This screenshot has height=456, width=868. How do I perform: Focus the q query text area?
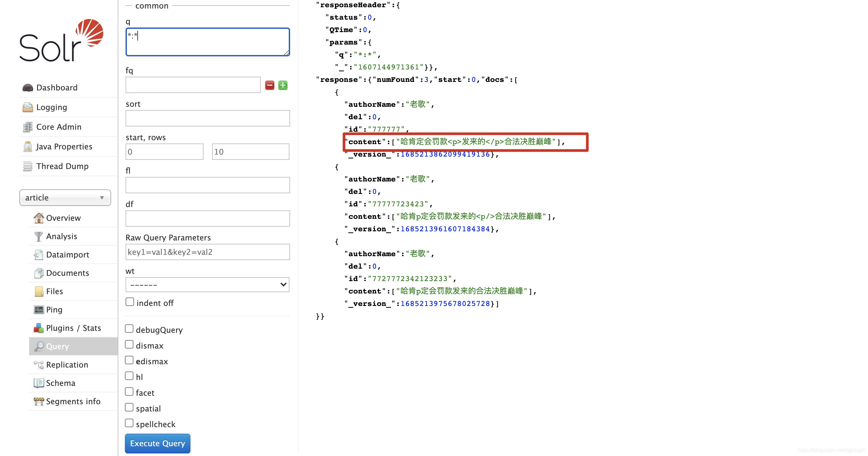pos(207,42)
